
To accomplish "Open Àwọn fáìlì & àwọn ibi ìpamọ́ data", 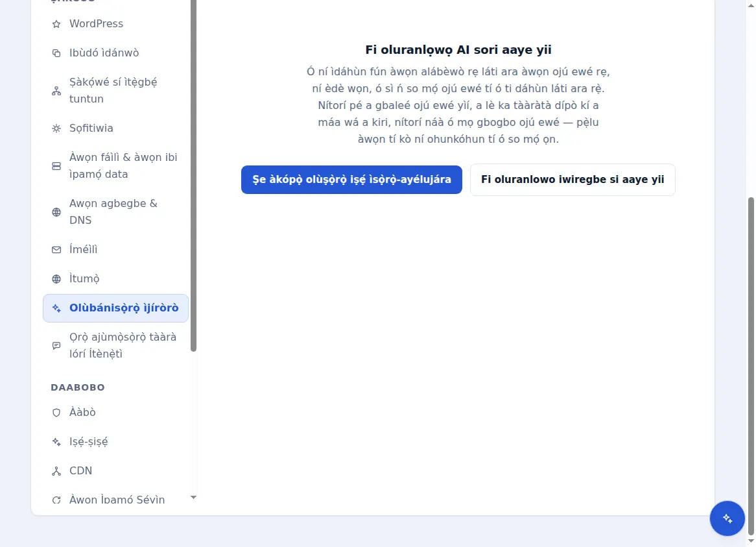I will point(115,166).
